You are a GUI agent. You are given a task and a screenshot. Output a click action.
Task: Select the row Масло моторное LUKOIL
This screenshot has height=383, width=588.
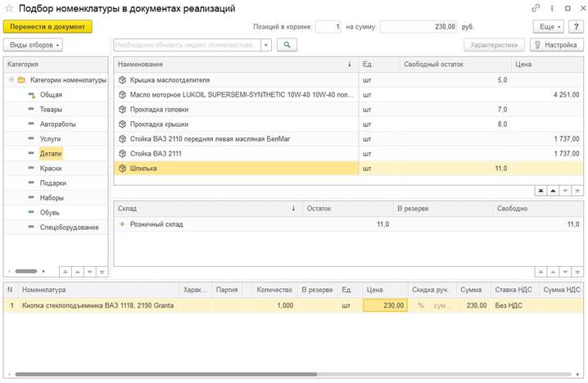point(349,95)
